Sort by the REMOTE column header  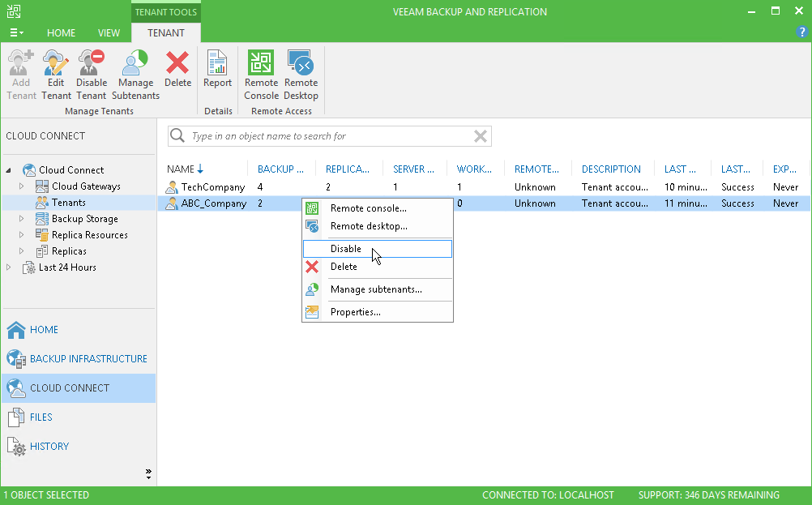point(536,169)
